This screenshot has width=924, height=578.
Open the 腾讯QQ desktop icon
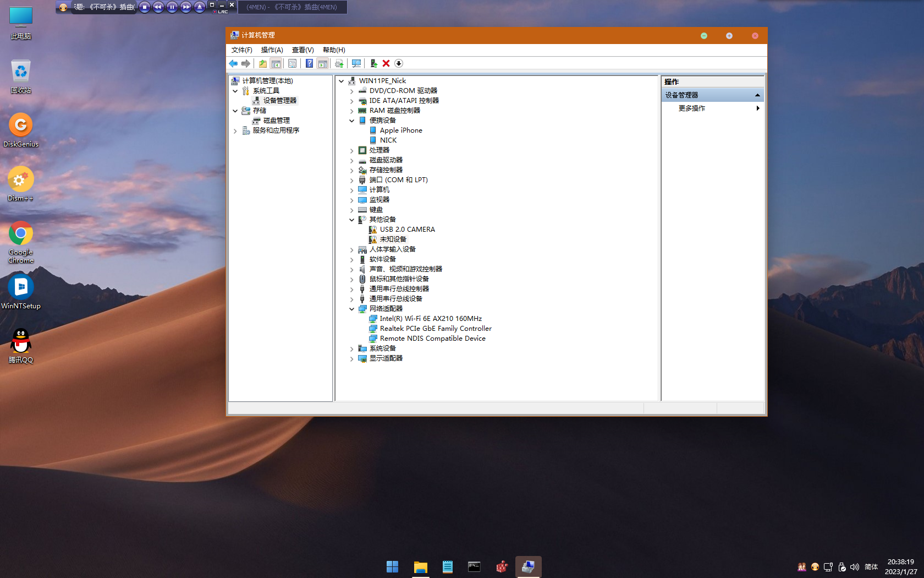[x=21, y=346]
